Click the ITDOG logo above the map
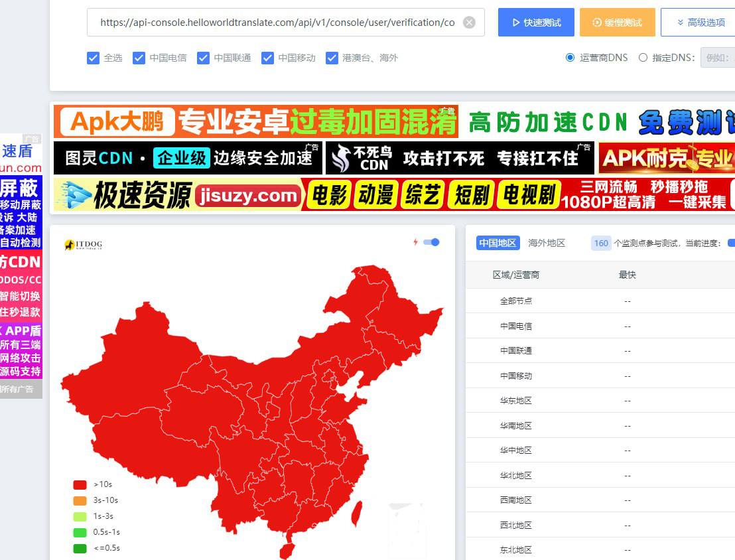This screenshot has height=560, width=735. (84, 245)
